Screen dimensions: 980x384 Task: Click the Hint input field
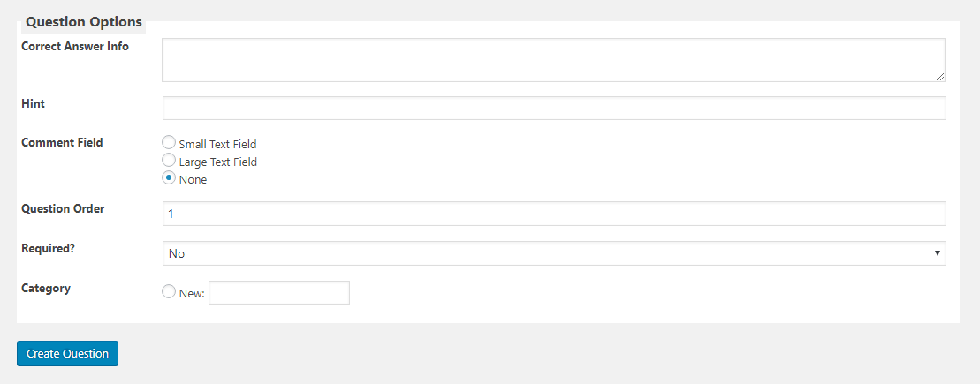tap(554, 108)
